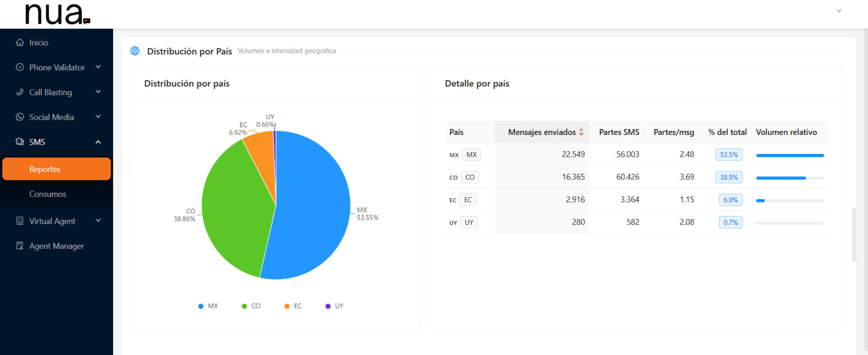
Task: Open the Social Media menu item
Action: (56, 117)
